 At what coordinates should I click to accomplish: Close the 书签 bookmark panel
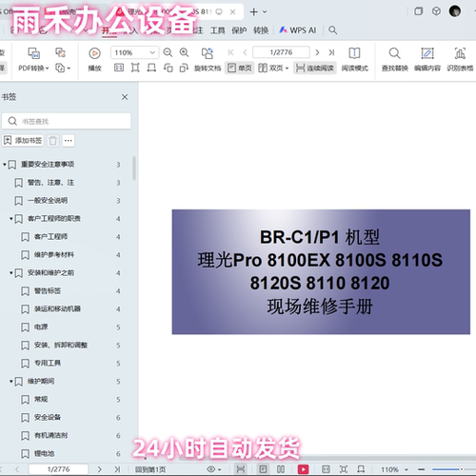(x=125, y=97)
